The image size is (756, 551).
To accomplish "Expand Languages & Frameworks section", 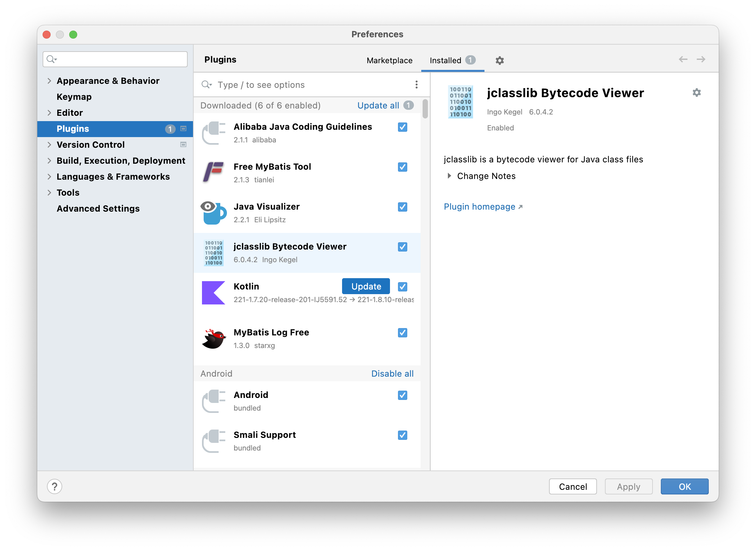I will (x=49, y=176).
